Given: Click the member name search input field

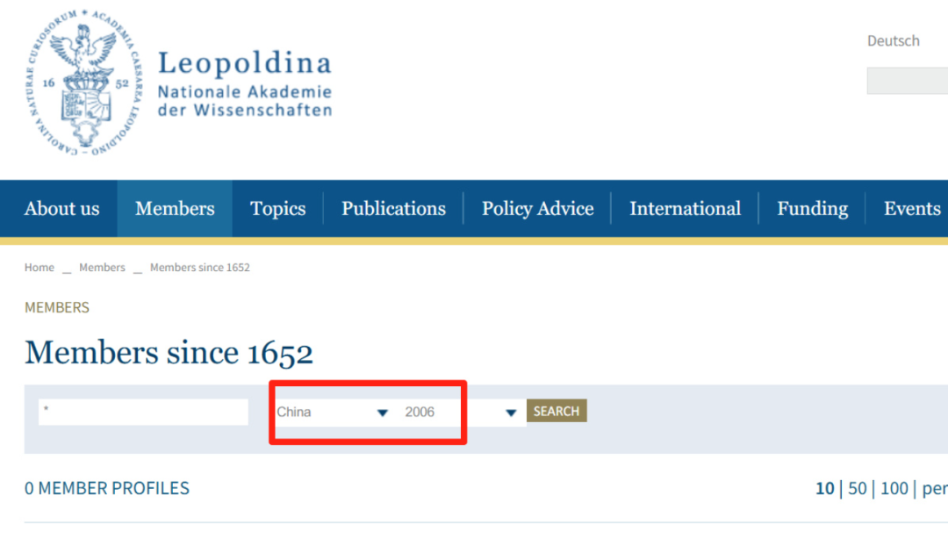Looking at the screenshot, I should point(143,412).
